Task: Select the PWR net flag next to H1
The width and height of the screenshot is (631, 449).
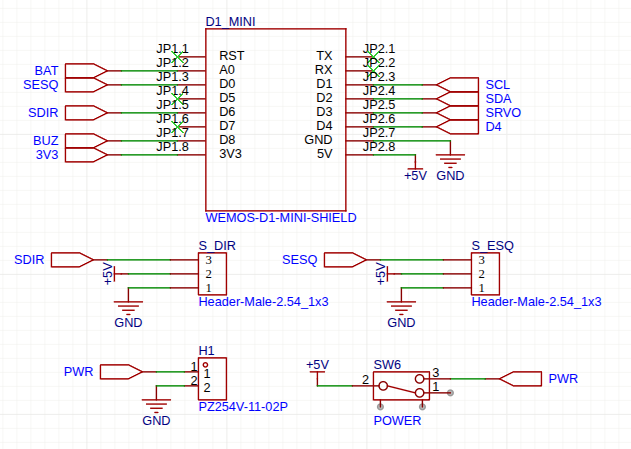Action: pyautogui.click(x=121, y=372)
